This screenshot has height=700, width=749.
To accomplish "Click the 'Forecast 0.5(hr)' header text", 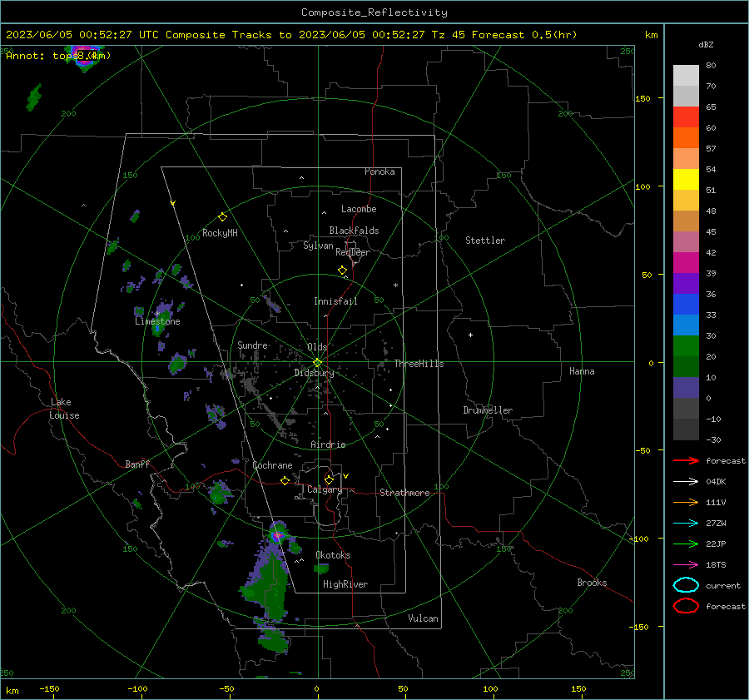I will coord(524,35).
